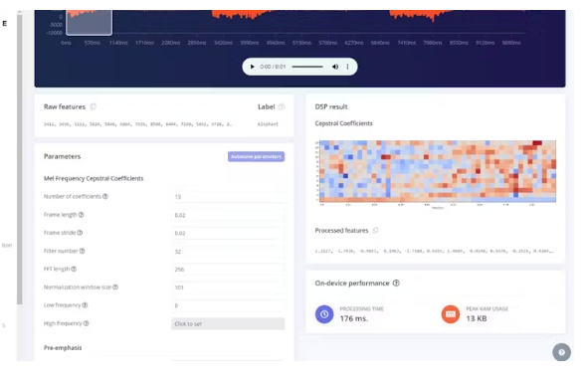Open audio player more options menu

pos(347,67)
